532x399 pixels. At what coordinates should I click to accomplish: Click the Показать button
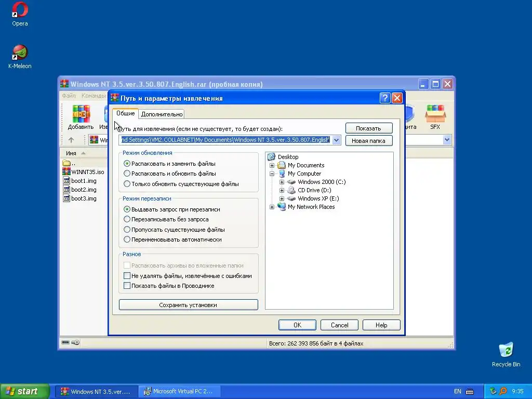pyautogui.click(x=369, y=128)
